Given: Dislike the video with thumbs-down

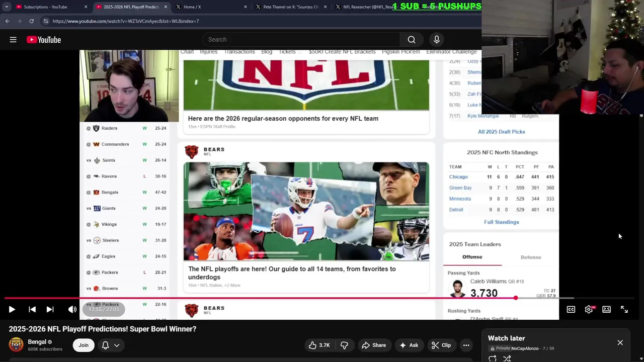Looking at the screenshot, I should point(344,345).
